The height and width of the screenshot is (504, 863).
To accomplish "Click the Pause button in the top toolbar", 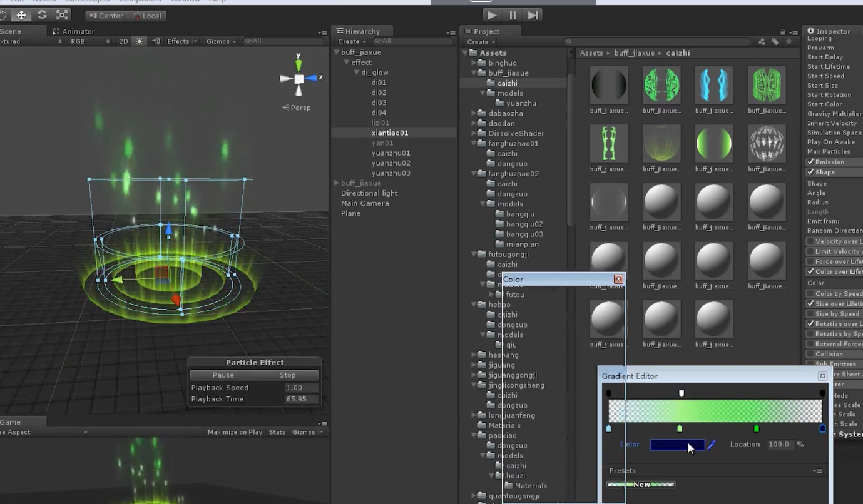I will pyautogui.click(x=513, y=15).
